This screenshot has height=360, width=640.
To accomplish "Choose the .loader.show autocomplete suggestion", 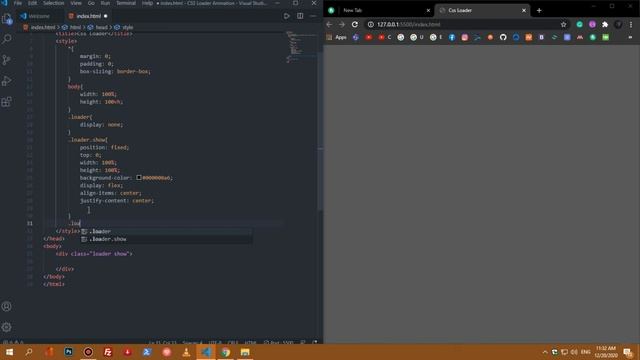I will [x=166, y=239].
